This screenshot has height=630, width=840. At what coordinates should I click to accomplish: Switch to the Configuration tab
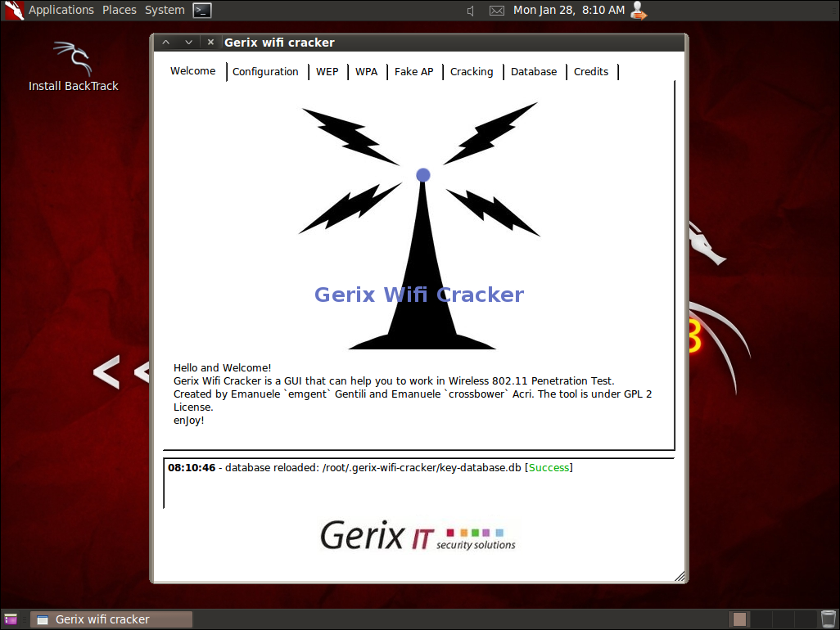[x=265, y=72]
